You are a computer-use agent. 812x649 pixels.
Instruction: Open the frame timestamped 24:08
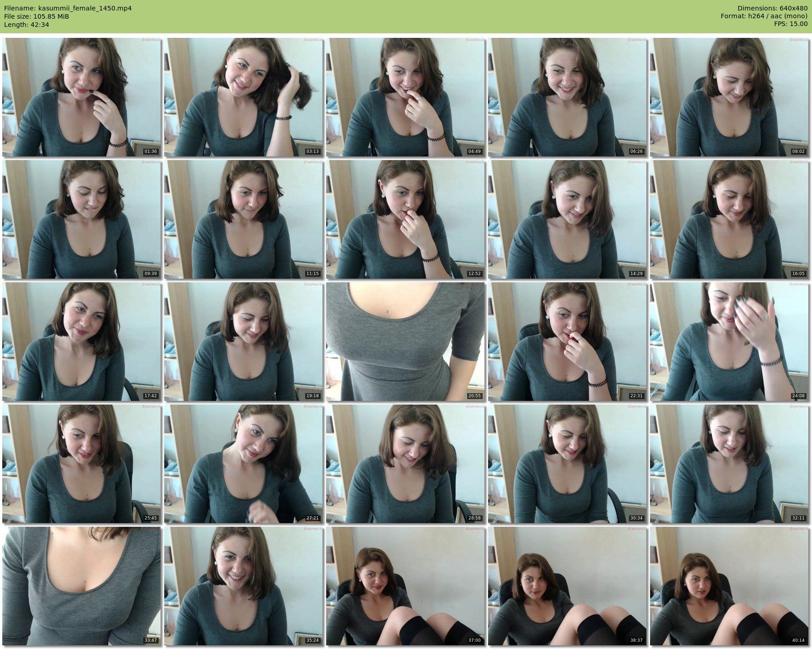coord(729,342)
